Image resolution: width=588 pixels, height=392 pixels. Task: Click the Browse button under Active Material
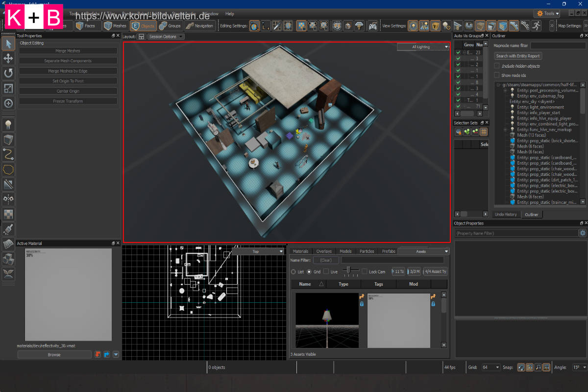(x=54, y=355)
